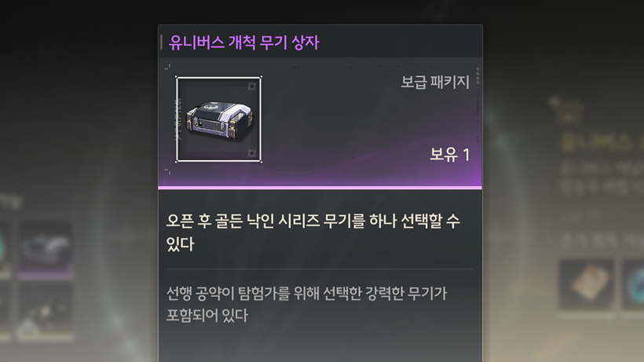Click the purple rarity bar under item image
Viewport: 644px width, 362px height.
pos(320,188)
